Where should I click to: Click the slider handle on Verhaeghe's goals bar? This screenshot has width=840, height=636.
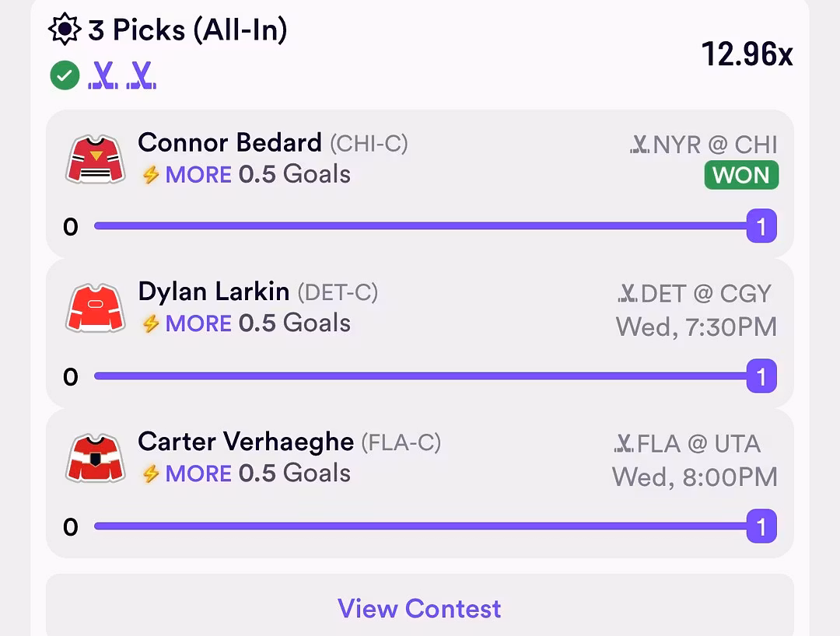(761, 526)
